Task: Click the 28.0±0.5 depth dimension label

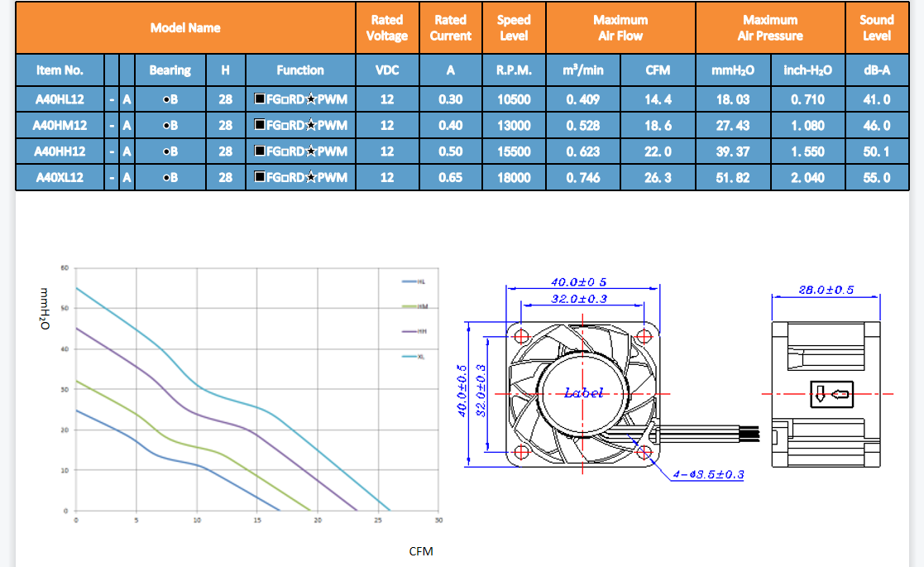Action: [826, 290]
